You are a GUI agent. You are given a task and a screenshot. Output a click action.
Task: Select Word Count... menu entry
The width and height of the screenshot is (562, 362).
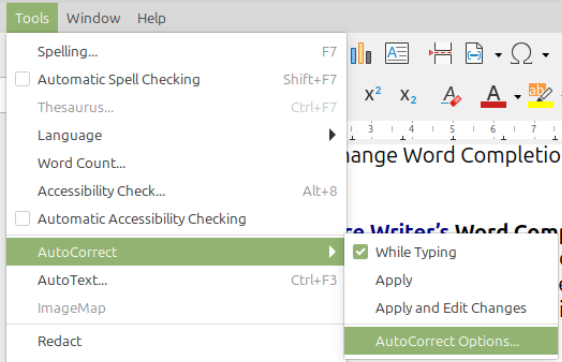pyautogui.click(x=176, y=163)
